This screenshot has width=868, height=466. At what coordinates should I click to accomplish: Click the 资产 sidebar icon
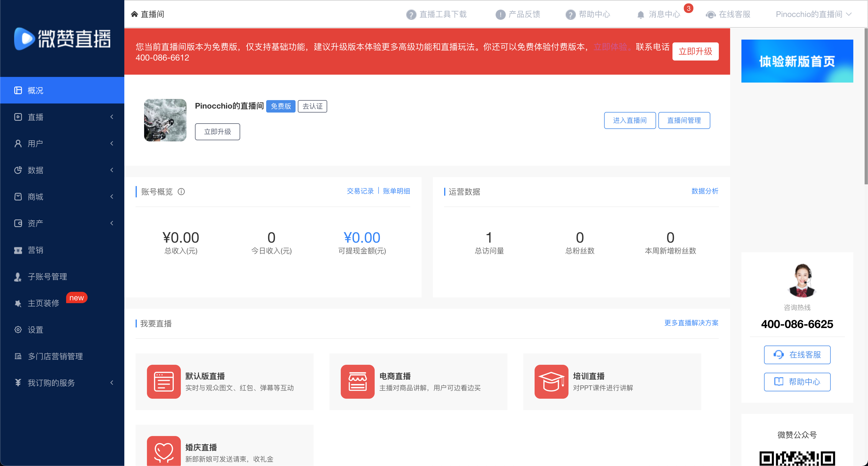18,223
